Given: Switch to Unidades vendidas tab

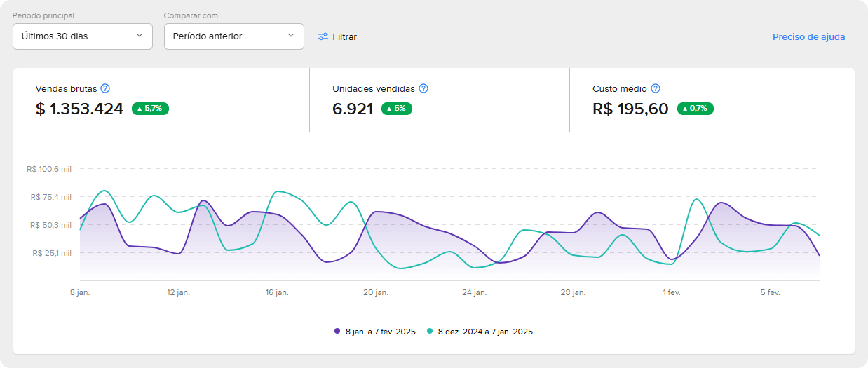Looking at the screenshot, I should coord(439,100).
